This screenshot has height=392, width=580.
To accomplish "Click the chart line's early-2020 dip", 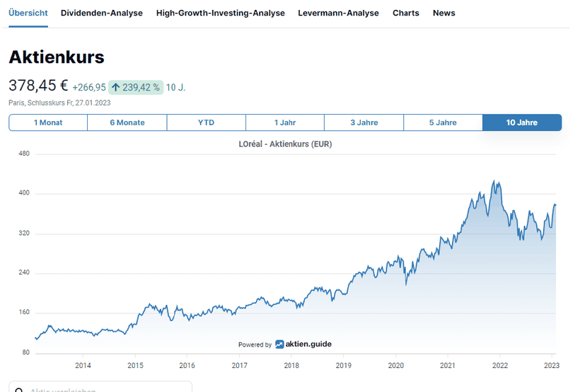I will point(406,284).
